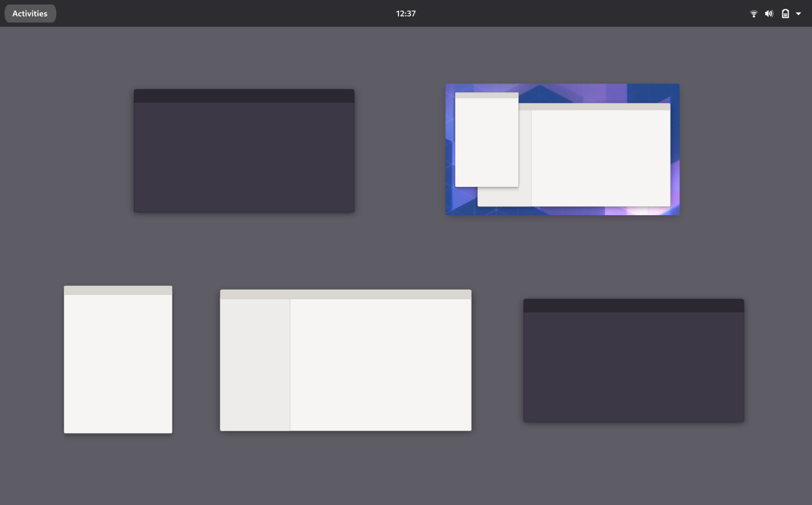
Task: Open the system menu via the top-right icons
Action: 775,13
